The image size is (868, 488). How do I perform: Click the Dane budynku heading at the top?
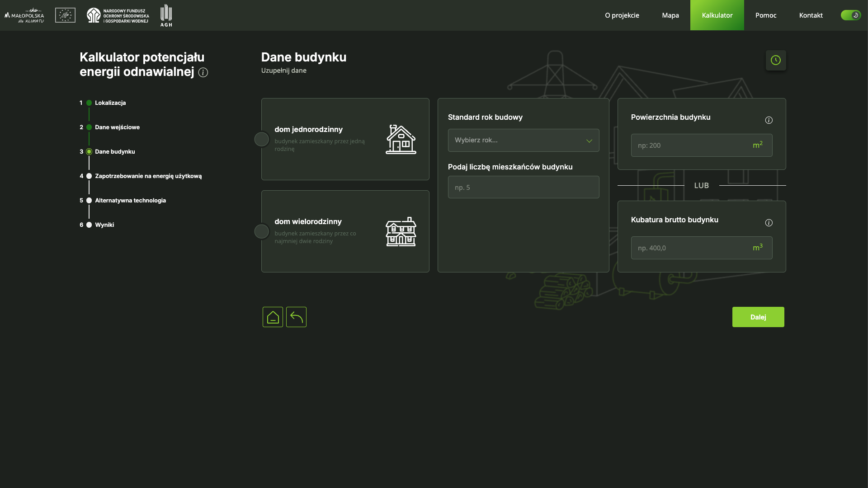click(304, 57)
